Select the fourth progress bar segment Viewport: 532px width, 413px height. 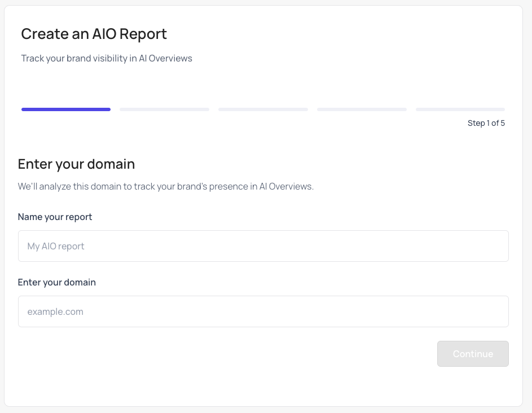point(362,109)
